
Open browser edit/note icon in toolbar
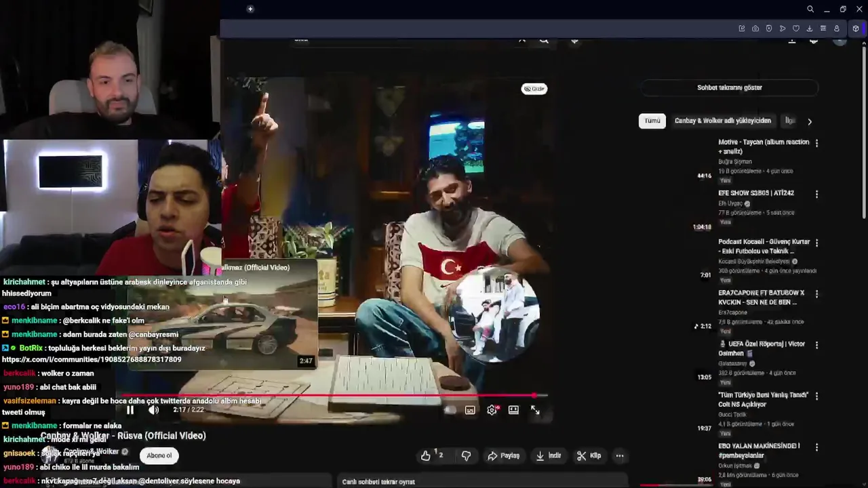742,28
